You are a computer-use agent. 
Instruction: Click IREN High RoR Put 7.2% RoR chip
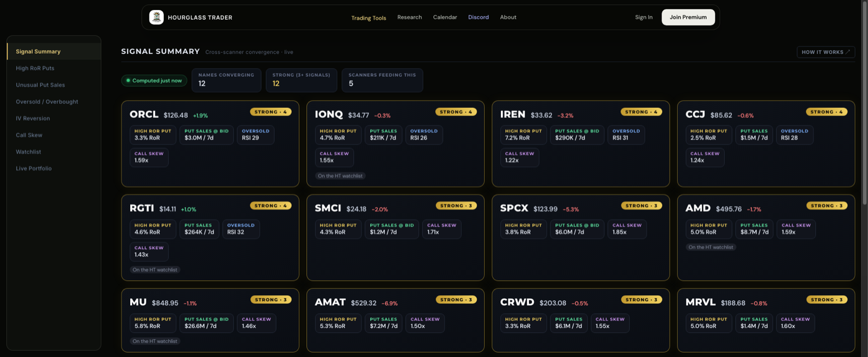pyautogui.click(x=524, y=135)
